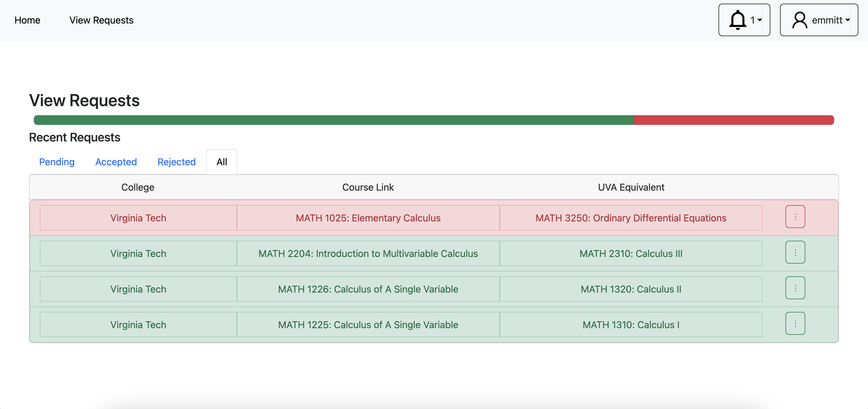Image resolution: width=868 pixels, height=409 pixels.
Task: Switch to the Rejected tab
Action: (176, 162)
